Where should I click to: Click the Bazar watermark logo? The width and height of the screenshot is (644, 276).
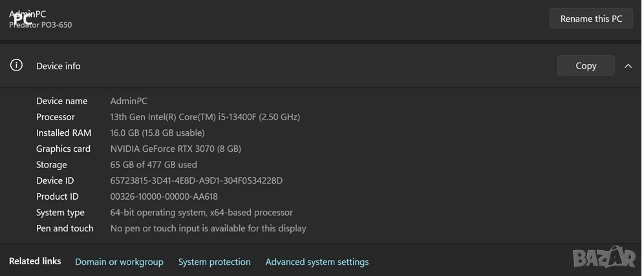coord(605,257)
